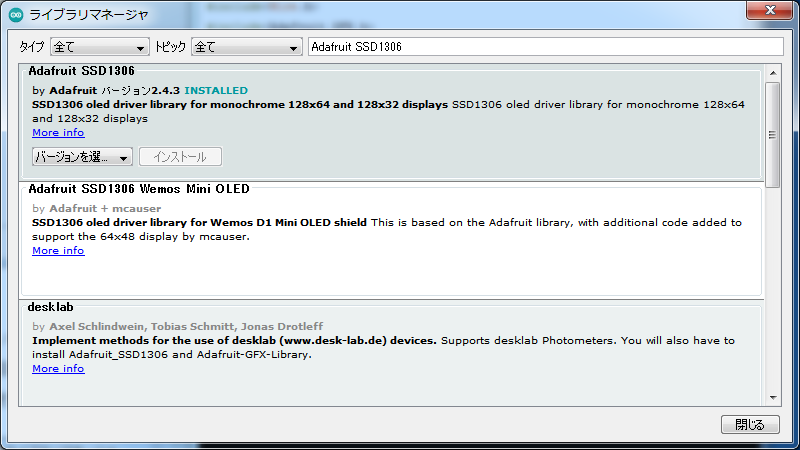Viewport: 800px width, 450px height.
Task: Click the library search field containing Adafruit SSD1306
Action: [x=545, y=47]
